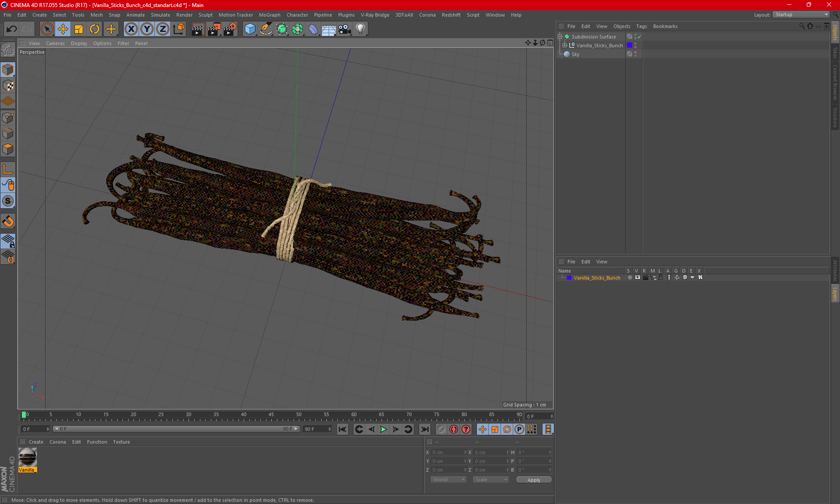
Task: Add a Cube primitive object
Action: 250,29
